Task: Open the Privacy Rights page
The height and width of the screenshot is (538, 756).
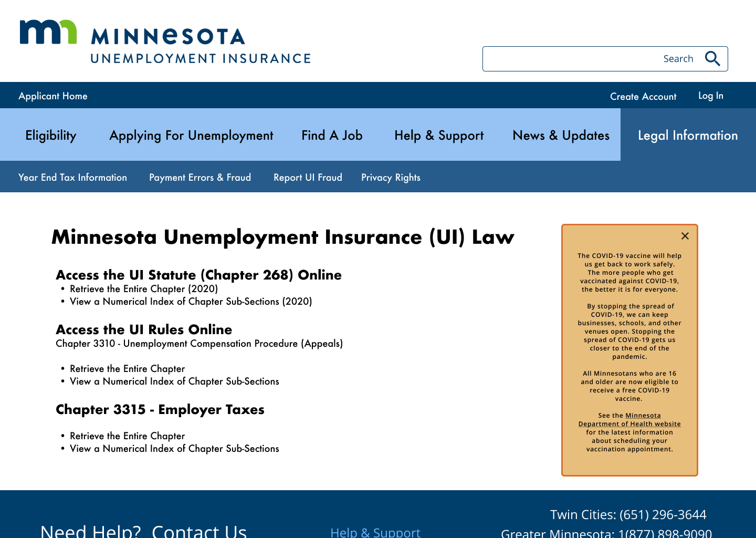Action: [391, 177]
